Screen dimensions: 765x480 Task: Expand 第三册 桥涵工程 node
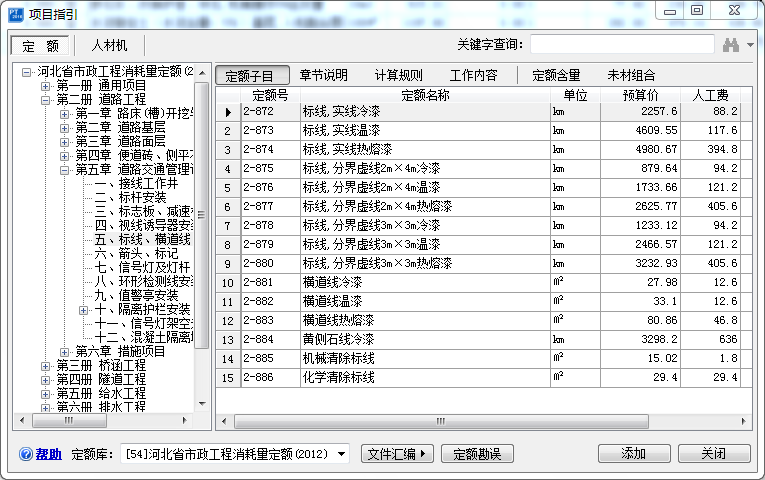click(45, 366)
